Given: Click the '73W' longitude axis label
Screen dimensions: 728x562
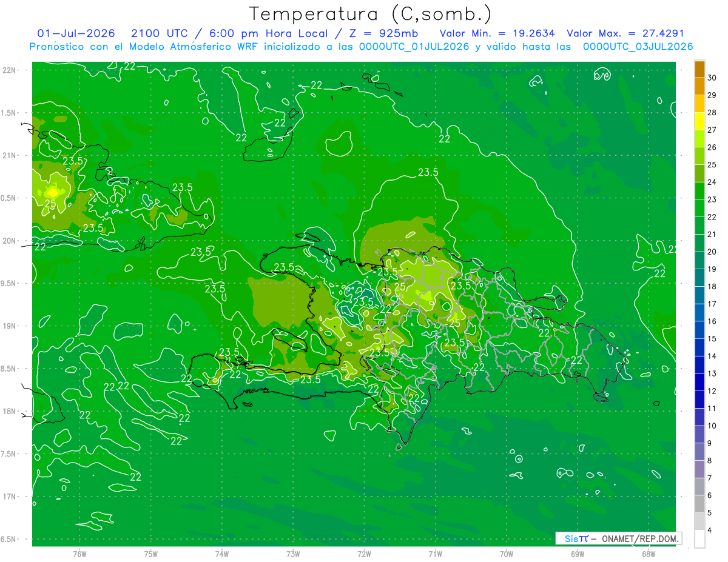Looking at the screenshot, I should tap(293, 554).
